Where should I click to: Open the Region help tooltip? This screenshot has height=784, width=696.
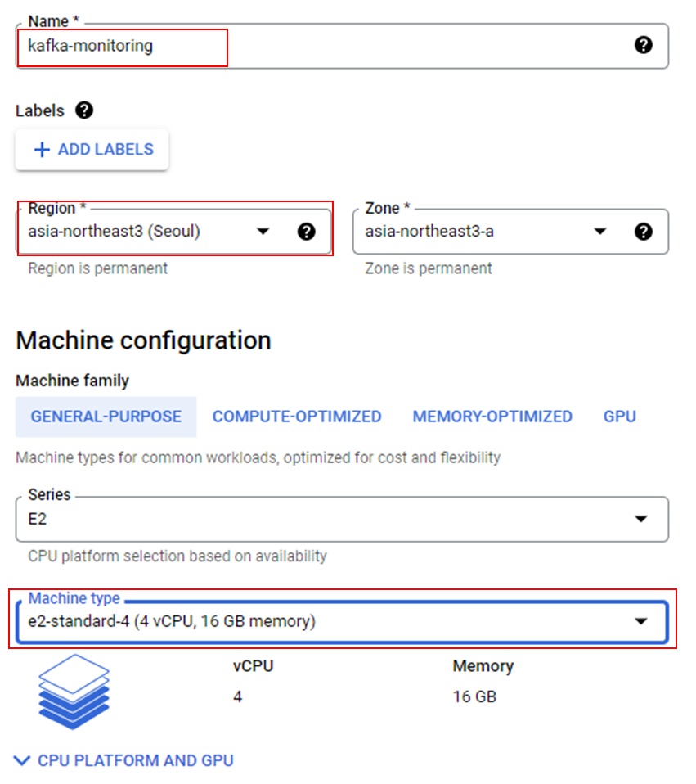[x=307, y=232]
